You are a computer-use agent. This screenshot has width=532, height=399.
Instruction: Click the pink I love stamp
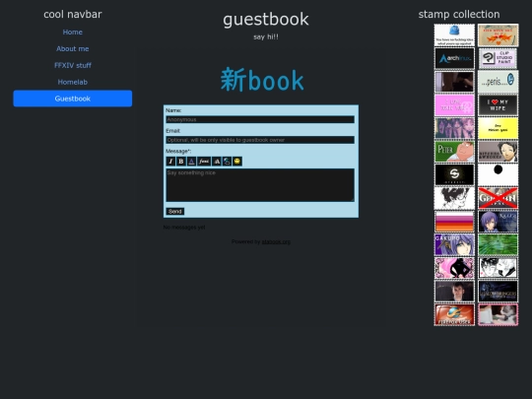(x=454, y=104)
